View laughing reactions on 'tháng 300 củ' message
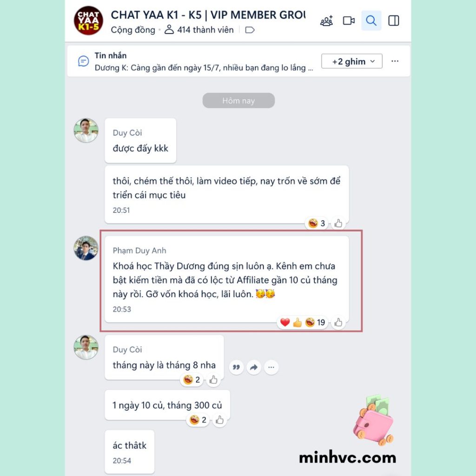Viewport: 476px width, 476px height. coord(198,420)
